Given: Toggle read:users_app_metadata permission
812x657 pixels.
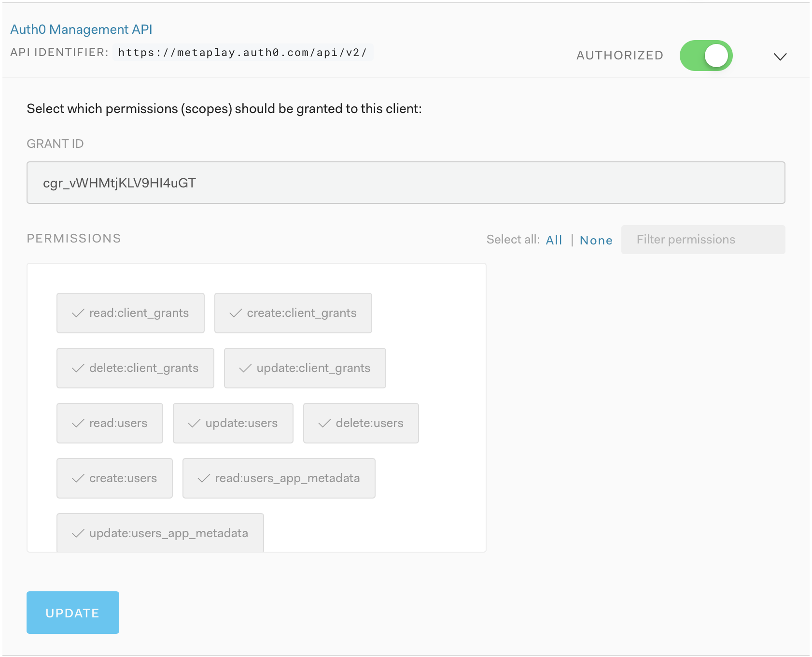Looking at the screenshot, I should [x=279, y=478].
